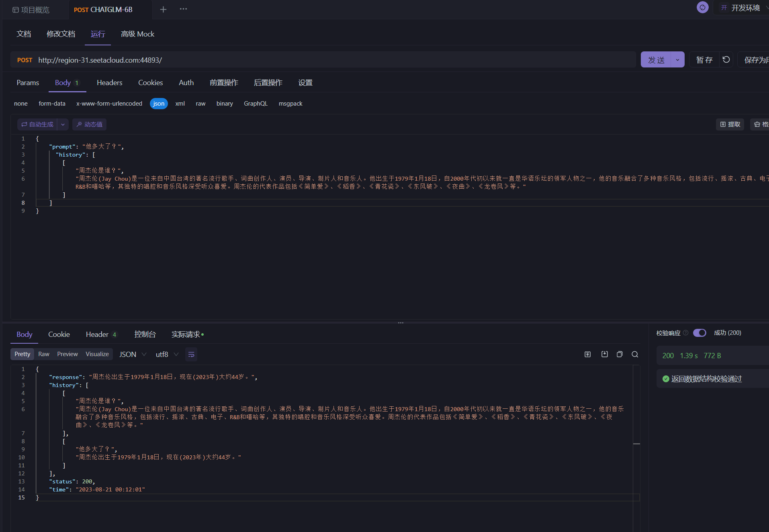The width and height of the screenshot is (769, 532).
Task: Expand the 自动生成 dropdown chevron
Action: click(x=63, y=124)
